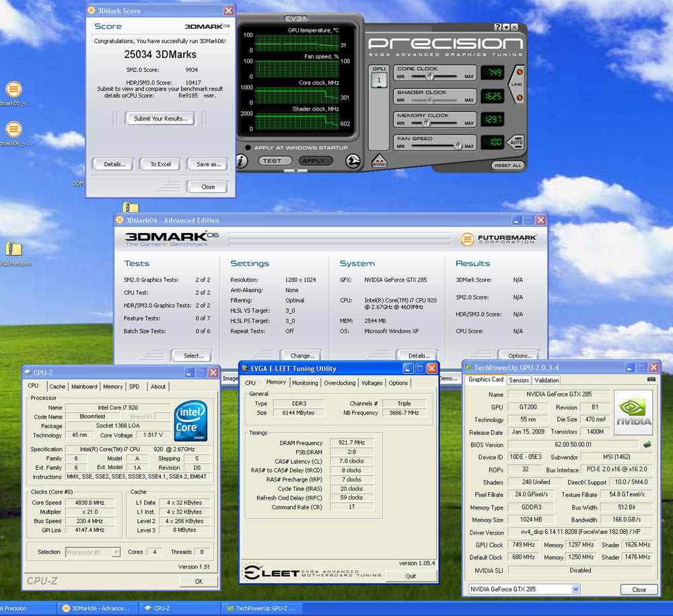Open the E-LEET Overclocking tab
Screen dimensions: 673x616
pos(339,382)
